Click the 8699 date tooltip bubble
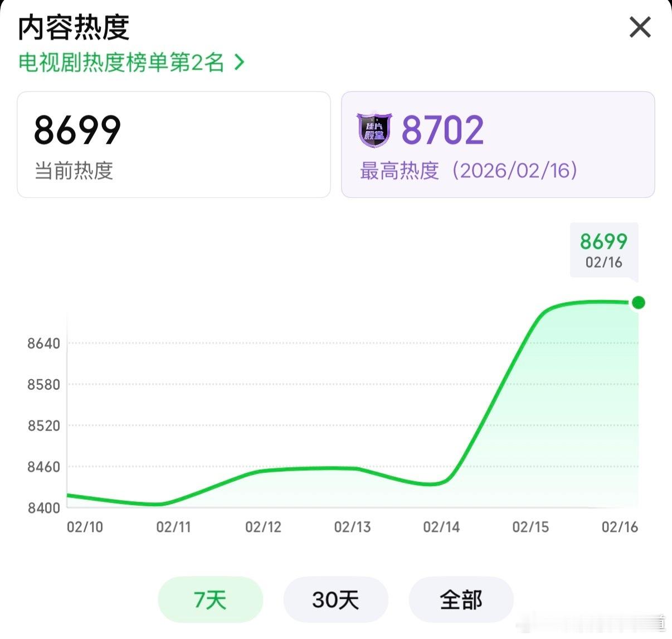 coord(603,250)
